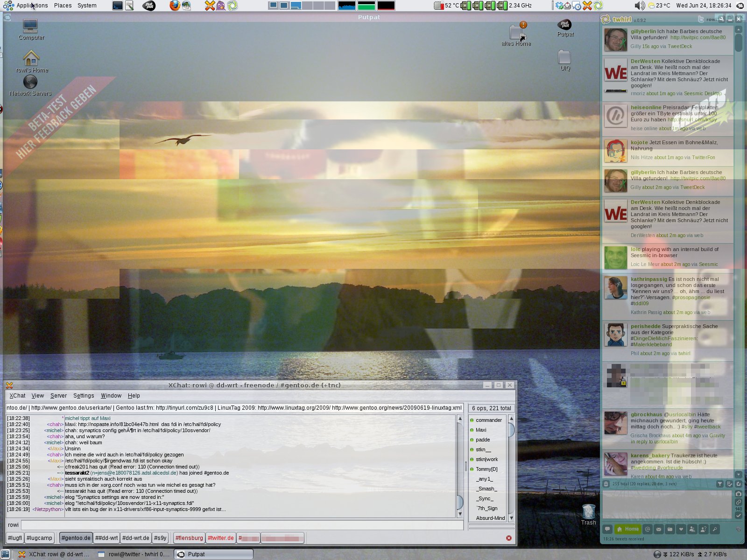This screenshot has height=560, width=747.
Task: Open twhirl friends and followers tab
Action: coord(692,529)
